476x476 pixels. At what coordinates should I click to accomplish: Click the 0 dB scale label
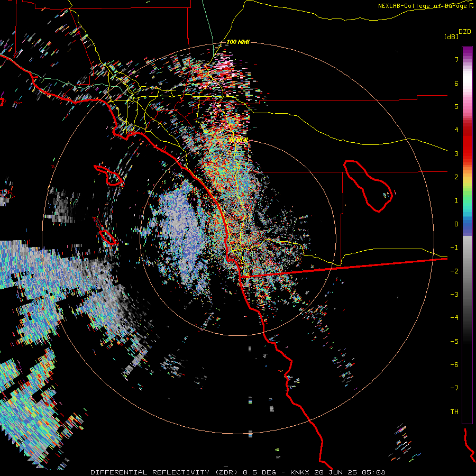(x=456, y=224)
